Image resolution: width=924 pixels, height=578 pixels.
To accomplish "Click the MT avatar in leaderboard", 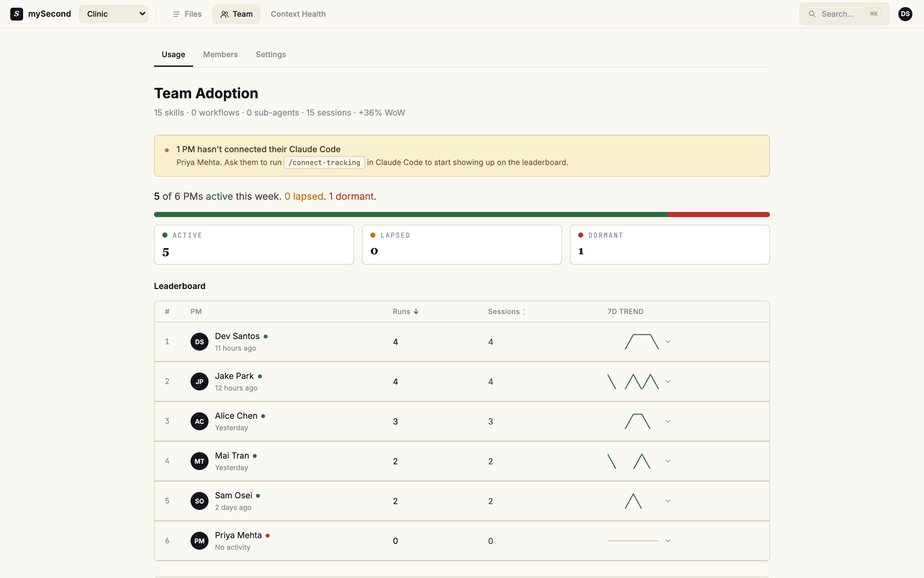I will point(199,461).
